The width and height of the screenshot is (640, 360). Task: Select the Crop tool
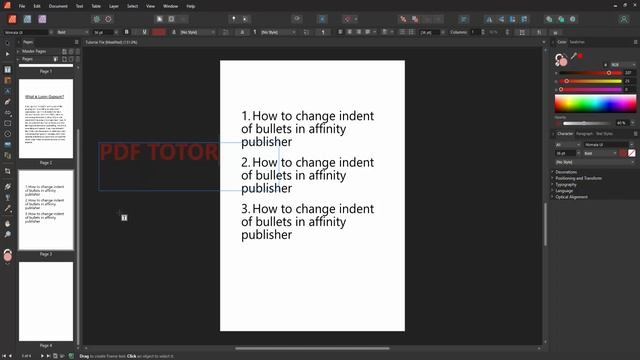click(x=7, y=171)
